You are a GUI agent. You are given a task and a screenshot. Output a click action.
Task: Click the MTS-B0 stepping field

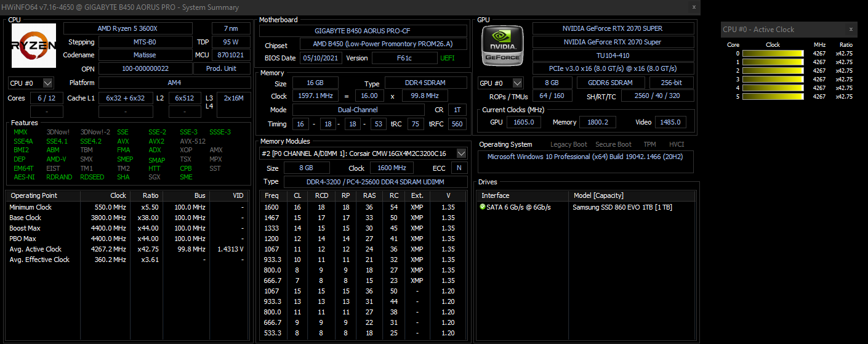pyautogui.click(x=145, y=42)
